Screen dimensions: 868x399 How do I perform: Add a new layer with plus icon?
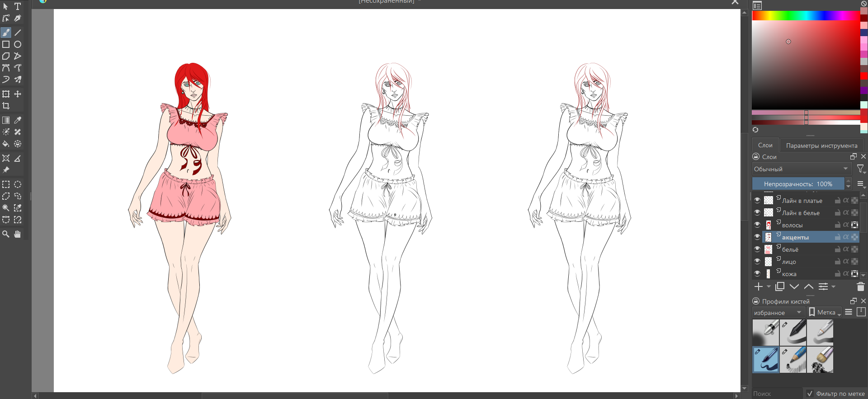[759, 286]
